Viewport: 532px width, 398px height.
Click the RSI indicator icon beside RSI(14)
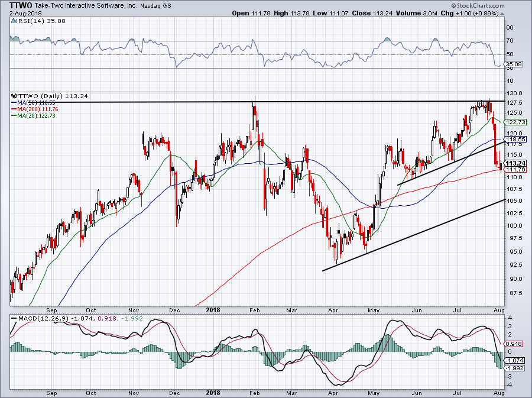14,21
